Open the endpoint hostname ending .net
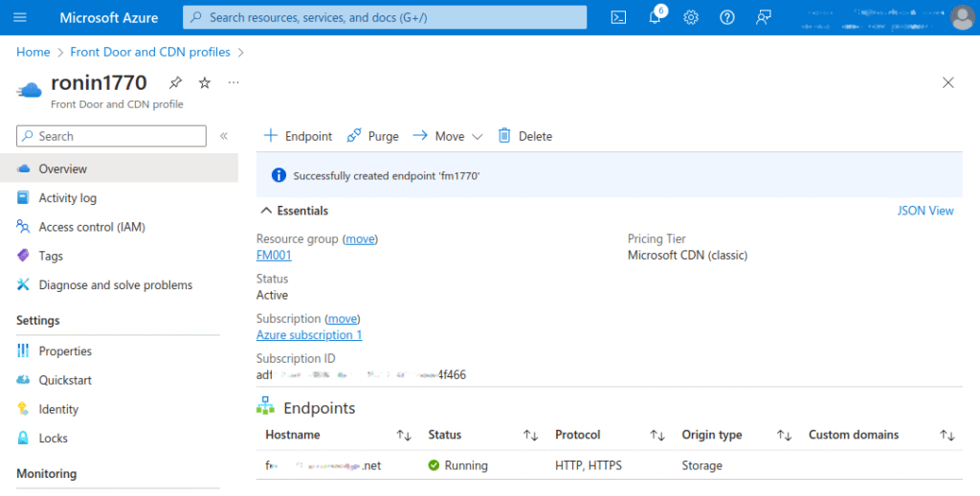Viewport: 980px width, 496px height. pos(323,465)
